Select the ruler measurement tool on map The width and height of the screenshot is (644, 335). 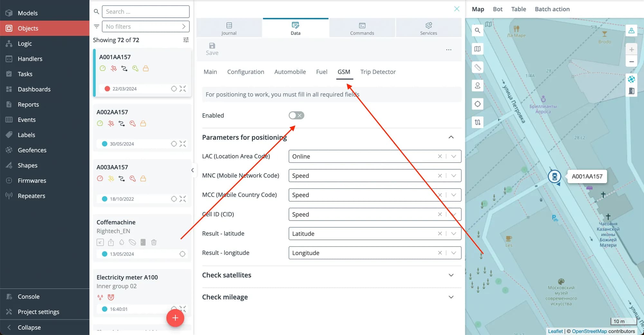pyautogui.click(x=478, y=67)
